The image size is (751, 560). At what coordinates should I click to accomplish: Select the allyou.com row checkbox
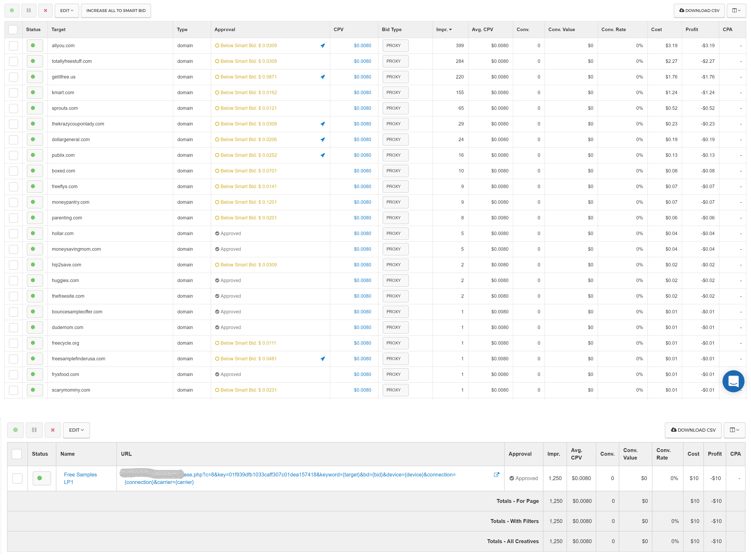click(x=14, y=46)
